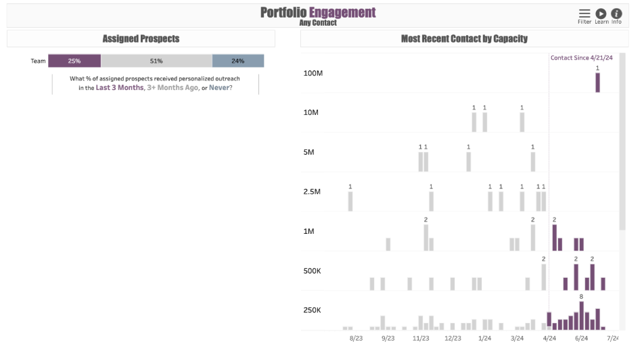Open the Filter menu icon
Screen dimensions: 644x346
[584, 14]
